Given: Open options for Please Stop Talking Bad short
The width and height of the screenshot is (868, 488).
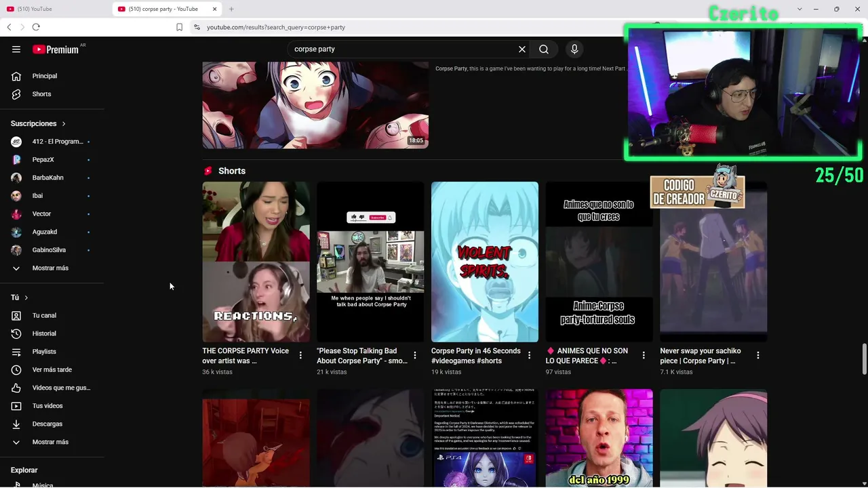Looking at the screenshot, I should point(415,355).
